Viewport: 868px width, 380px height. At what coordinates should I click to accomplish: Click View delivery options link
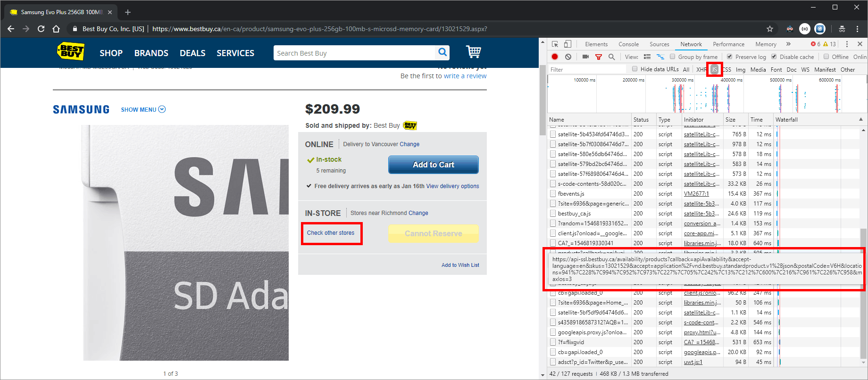[452, 186]
